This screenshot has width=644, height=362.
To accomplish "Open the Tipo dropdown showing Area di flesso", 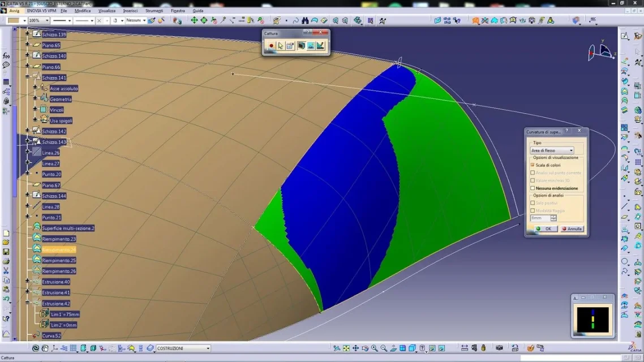I will tap(552, 150).
